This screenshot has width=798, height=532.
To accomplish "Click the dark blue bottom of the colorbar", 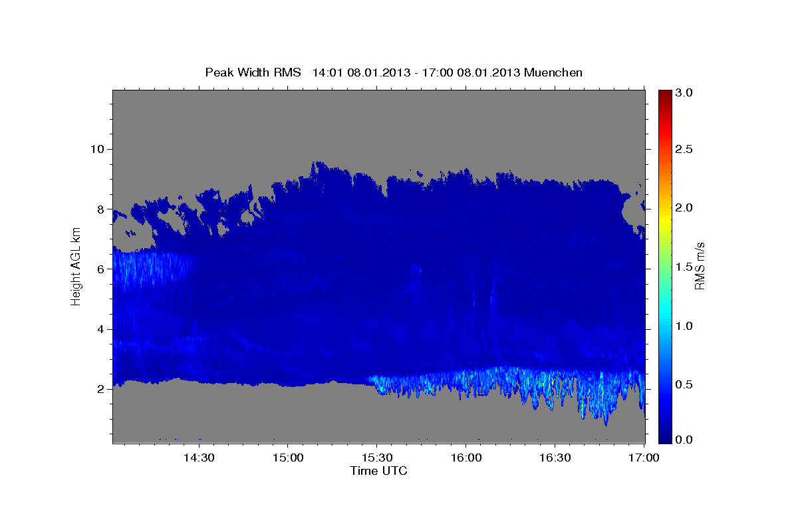I will tap(665, 436).
